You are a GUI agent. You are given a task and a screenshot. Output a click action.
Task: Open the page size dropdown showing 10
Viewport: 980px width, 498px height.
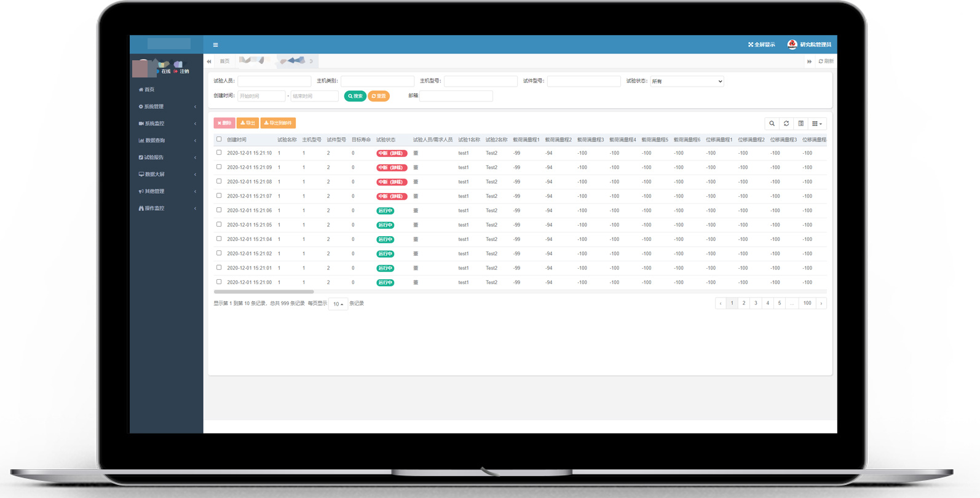click(338, 304)
